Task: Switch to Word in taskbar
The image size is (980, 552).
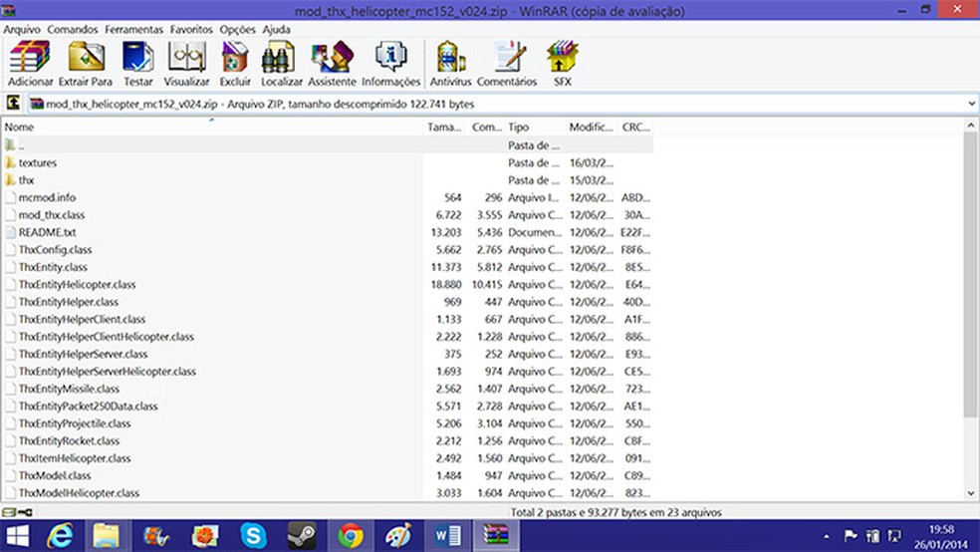Action: pyautogui.click(x=447, y=536)
